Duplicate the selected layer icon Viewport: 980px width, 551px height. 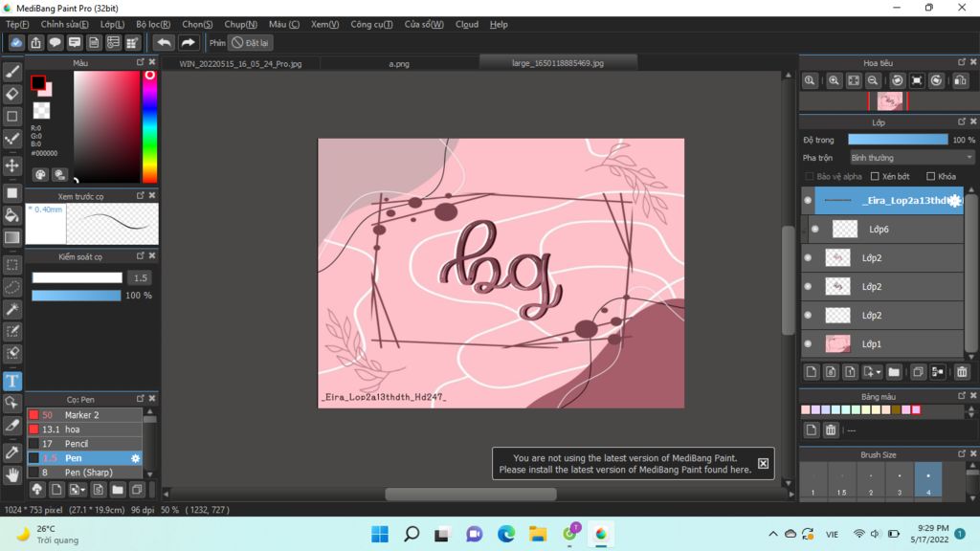click(x=918, y=372)
